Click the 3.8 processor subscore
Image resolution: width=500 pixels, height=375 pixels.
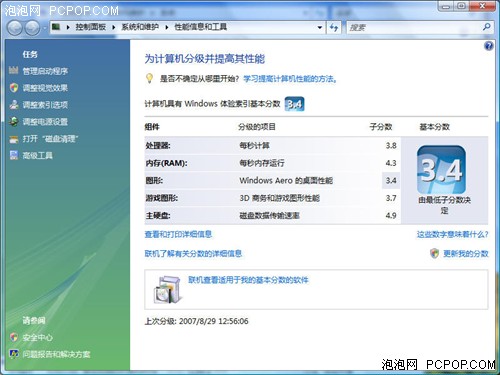coord(391,146)
